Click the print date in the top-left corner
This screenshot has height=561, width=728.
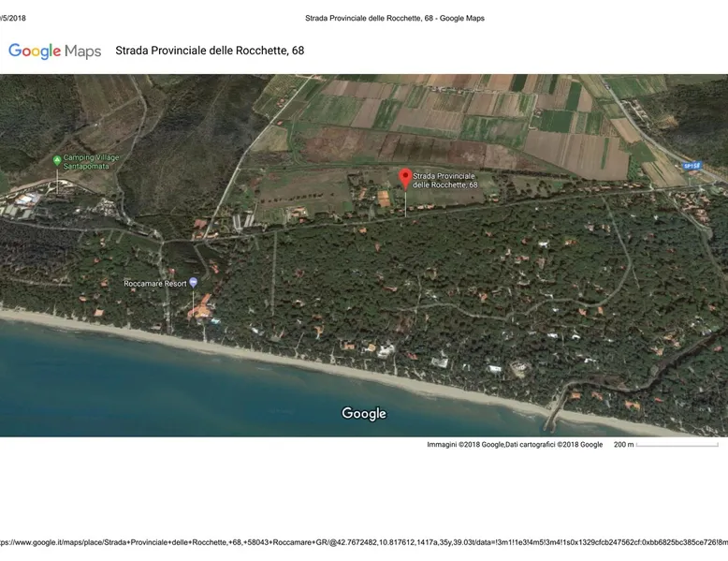tap(13, 18)
